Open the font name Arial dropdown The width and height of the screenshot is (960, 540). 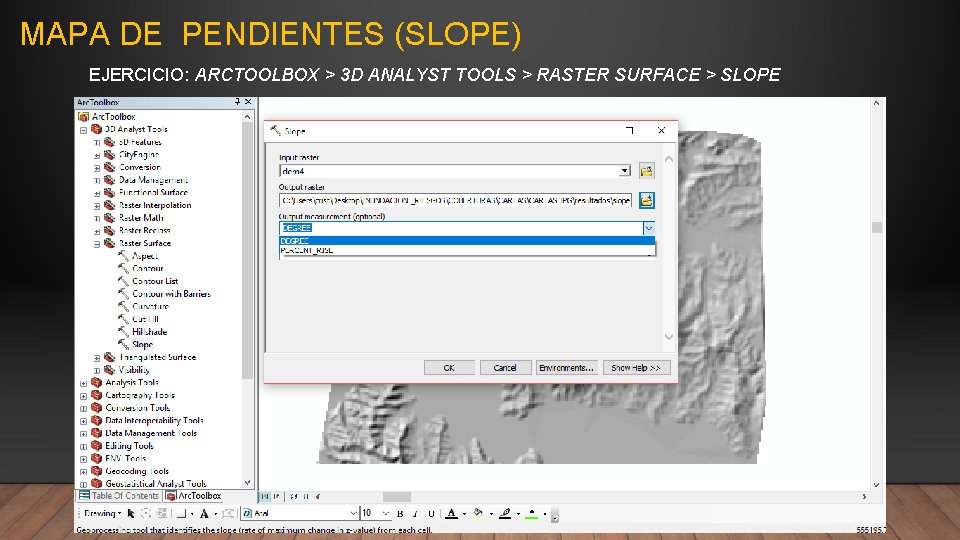coord(353,513)
